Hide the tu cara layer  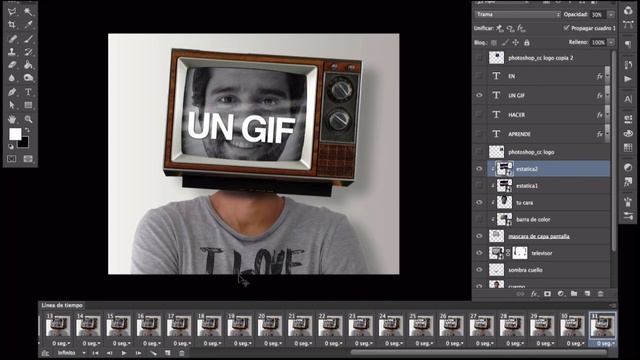pyautogui.click(x=479, y=202)
